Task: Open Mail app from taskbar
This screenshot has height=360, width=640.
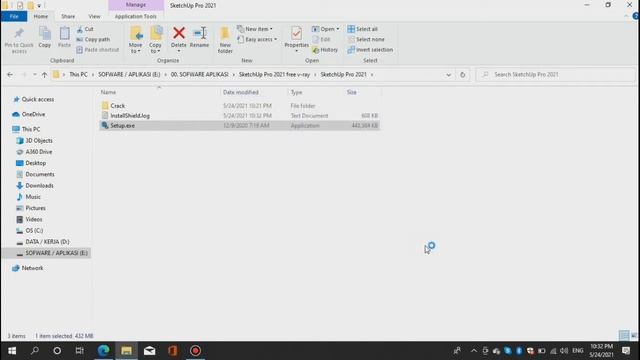Action: coord(149,351)
